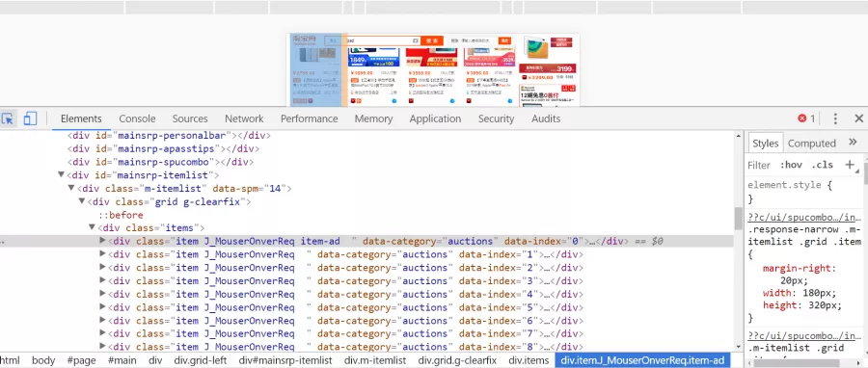This screenshot has width=868, height=368.
Task: Open first ??c/ui/spucombo stylesheet link
Action: [x=804, y=217]
